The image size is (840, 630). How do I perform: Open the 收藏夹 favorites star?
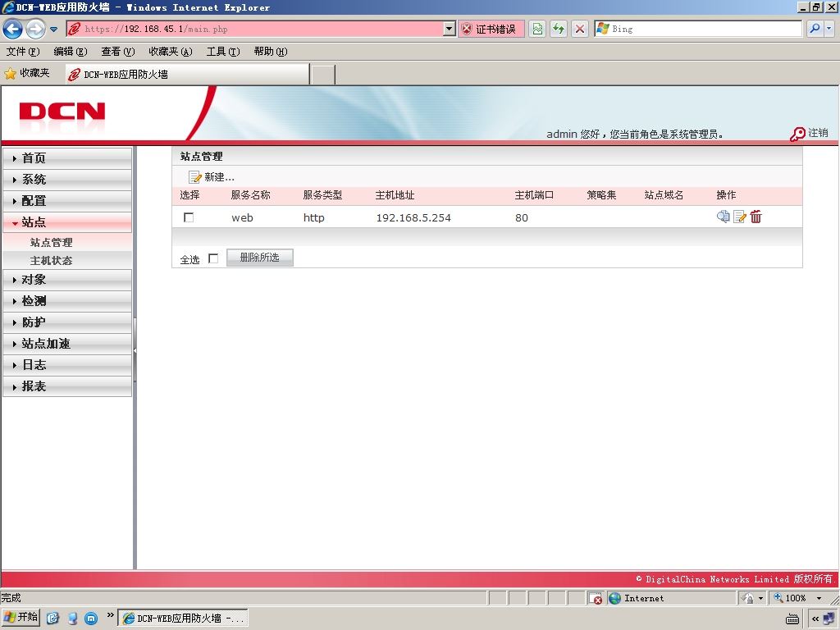pyautogui.click(x=10, y=73)
